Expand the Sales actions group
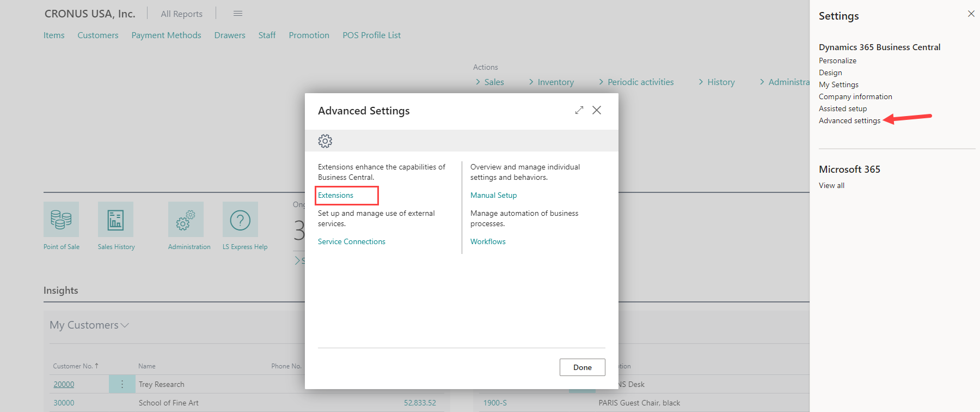 (489, 82)
